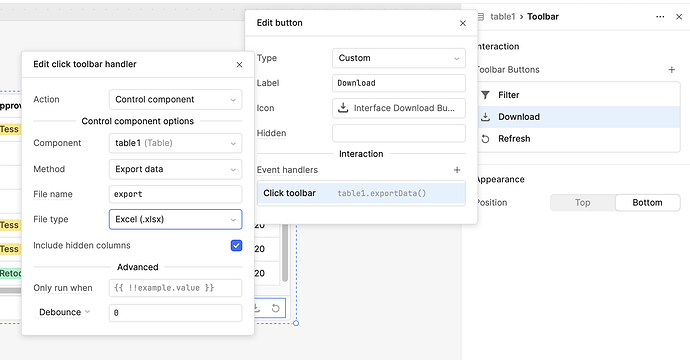
Task: Click the Hidden label in Edit button
Action: tap(272, 133)
